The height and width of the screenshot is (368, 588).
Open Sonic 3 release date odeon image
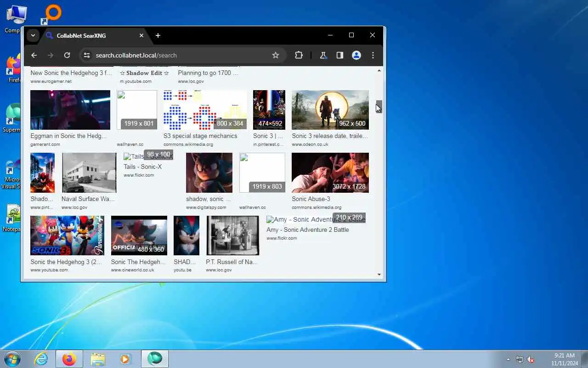(x=330, y=110)
